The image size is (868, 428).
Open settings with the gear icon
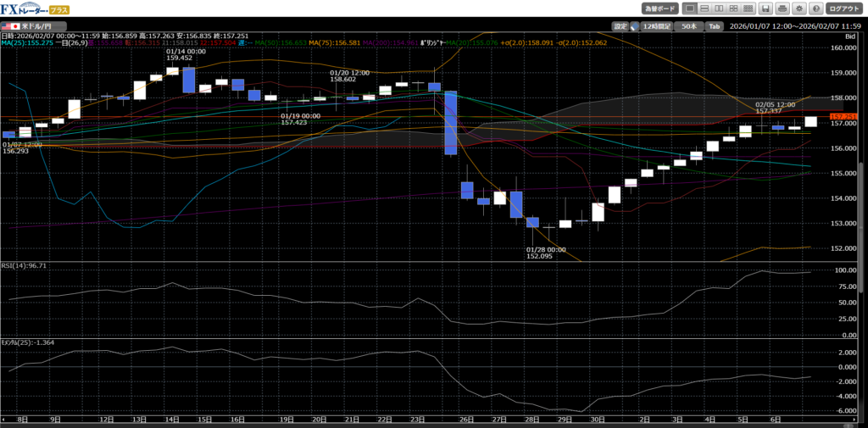pos(797,8)
